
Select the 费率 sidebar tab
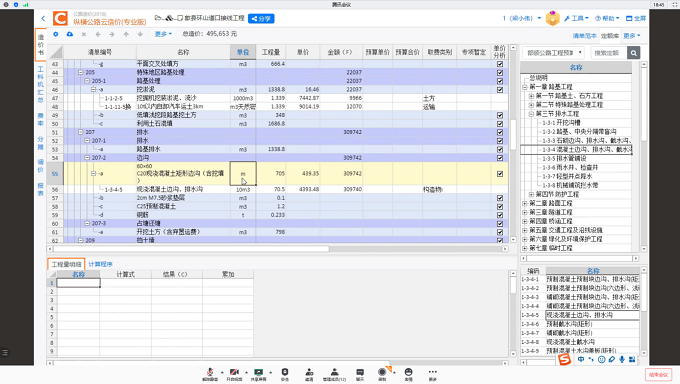(40, 119)
